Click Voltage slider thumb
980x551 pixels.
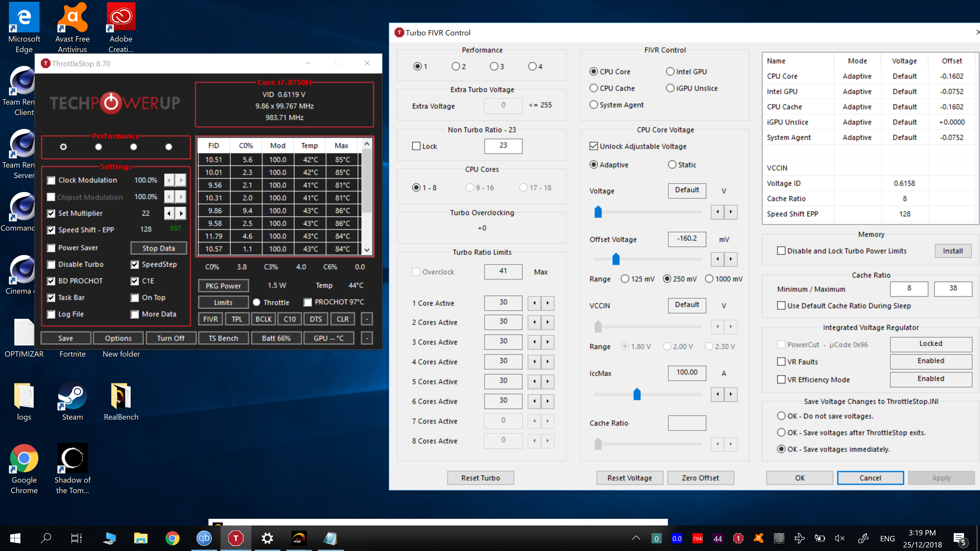pyautogui.click(x=598, y=212)
